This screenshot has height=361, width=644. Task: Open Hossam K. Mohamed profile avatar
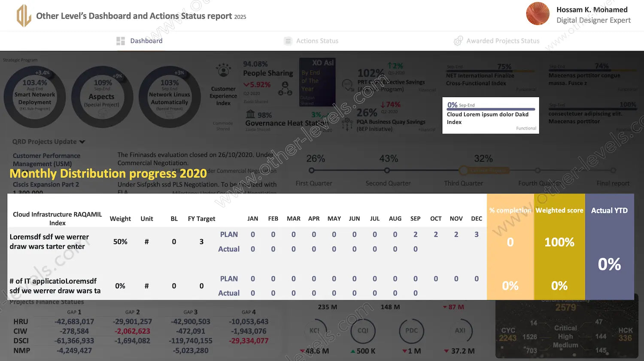pyautogui.click(x=538, y=14)
